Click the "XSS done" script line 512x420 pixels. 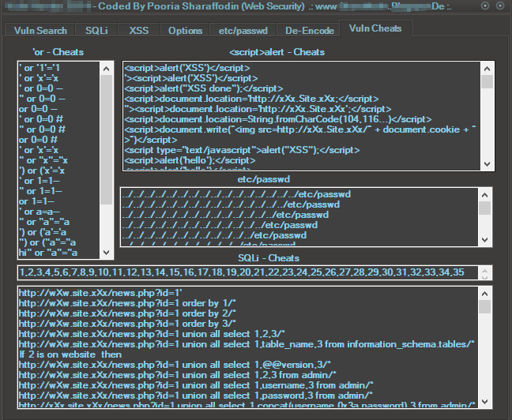pyautogui.click(x=204, y=88)
